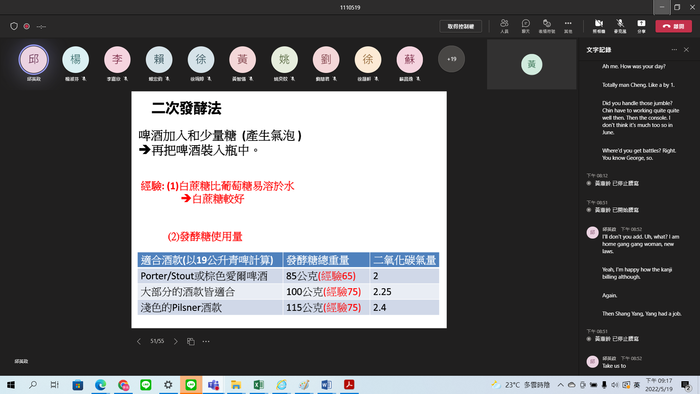Click transcript line "Totally man Cheng. Like a by 1."
The image size is (700, 394).
(638, 85)
